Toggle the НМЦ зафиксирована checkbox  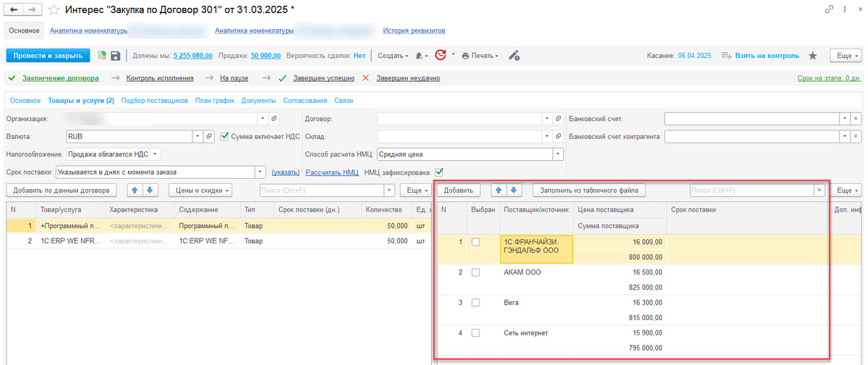tap(438, 172)
